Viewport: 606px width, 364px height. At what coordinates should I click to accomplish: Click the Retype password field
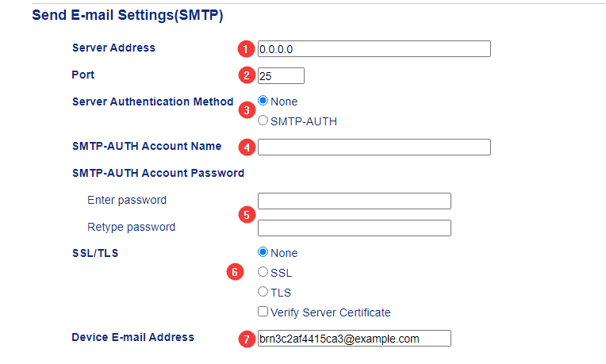[355, 228]
